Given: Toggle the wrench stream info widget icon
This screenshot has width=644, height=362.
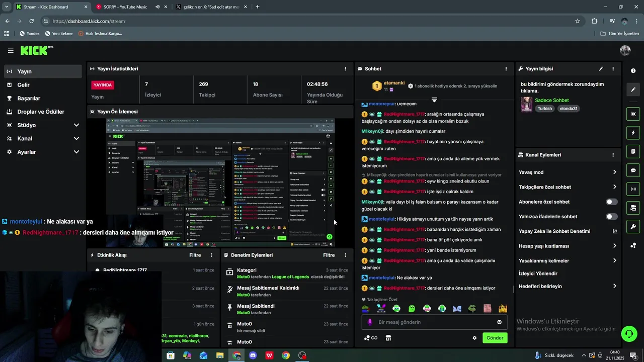Looking at the screenshot, I should 633,226.
